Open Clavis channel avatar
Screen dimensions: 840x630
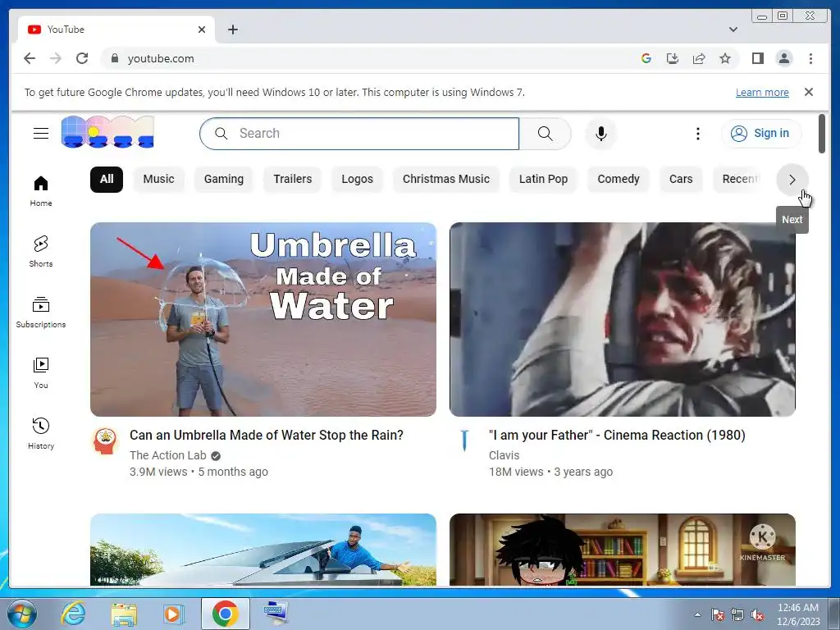(464, 441)
